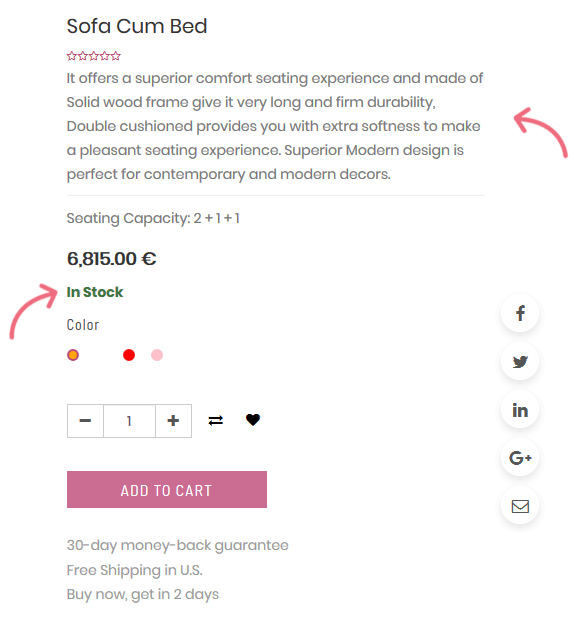
Task: Select the orange color option
Action: (x=73, y=355)
